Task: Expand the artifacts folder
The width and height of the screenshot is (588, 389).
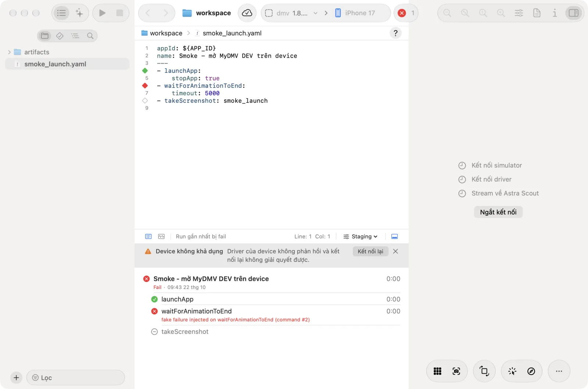Action: tap(9, 52)
